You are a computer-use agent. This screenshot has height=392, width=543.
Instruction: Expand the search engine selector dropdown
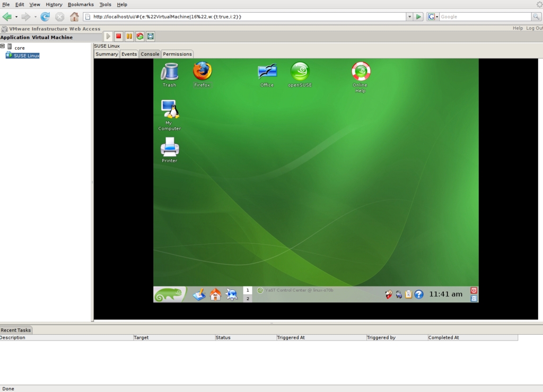point(433,17)
